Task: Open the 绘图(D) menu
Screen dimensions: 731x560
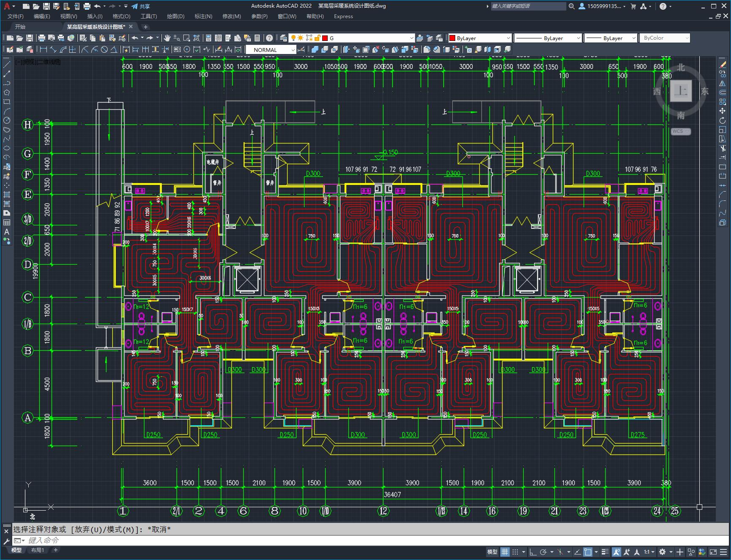Action: [176, 16]
